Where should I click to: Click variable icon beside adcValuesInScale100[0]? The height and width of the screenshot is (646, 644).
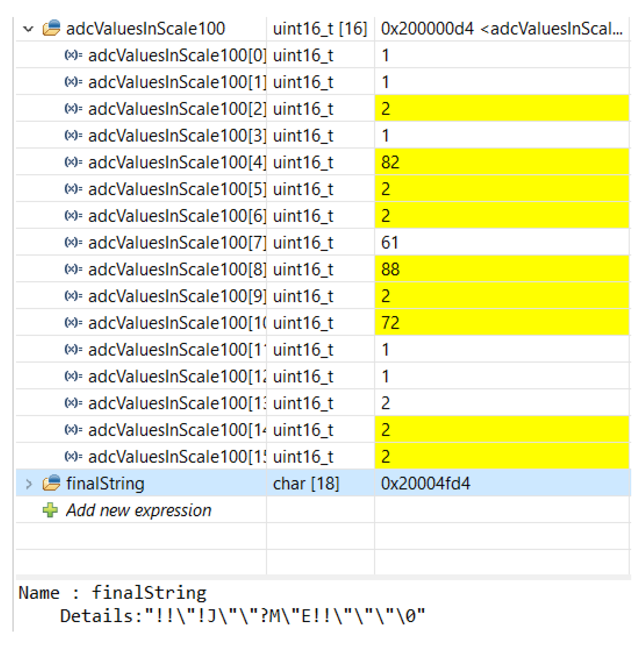click(x=73, y=55)
